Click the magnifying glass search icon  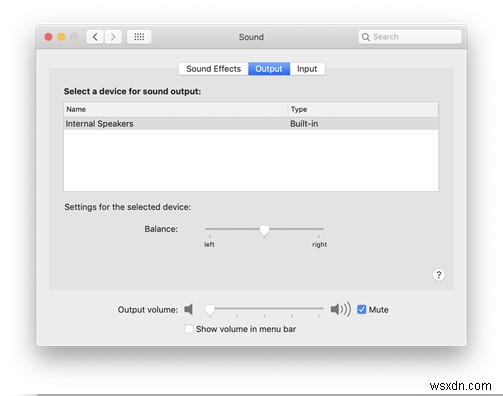pyautogui.click(x=366, y=37)
